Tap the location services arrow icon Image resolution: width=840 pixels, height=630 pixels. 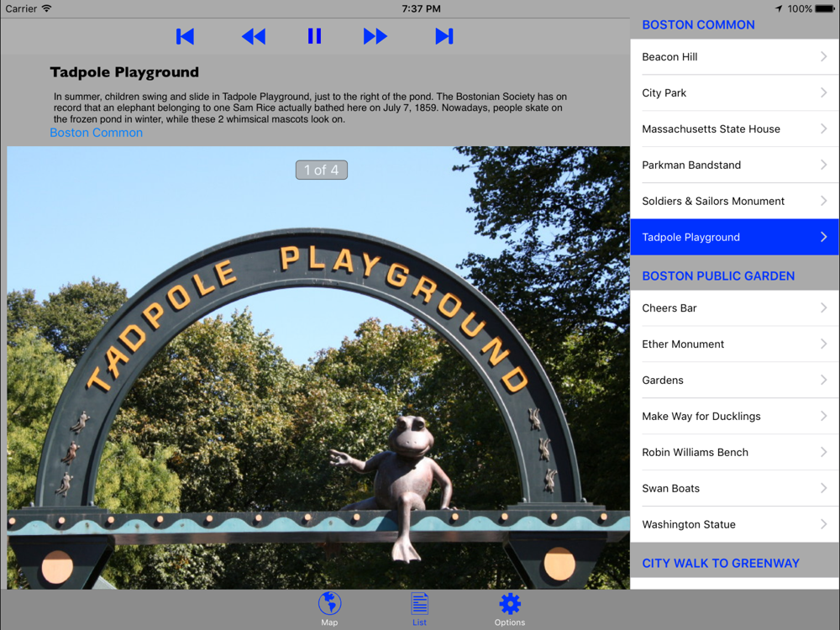779,8
